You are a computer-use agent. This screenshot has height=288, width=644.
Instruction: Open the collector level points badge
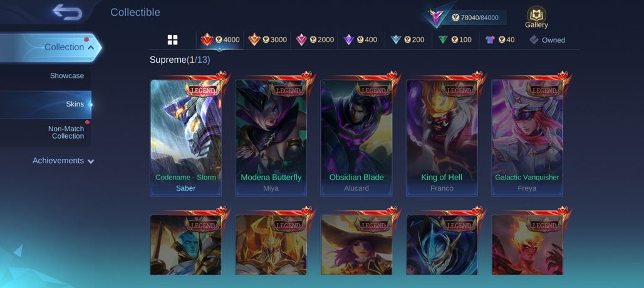pos(465,18)
